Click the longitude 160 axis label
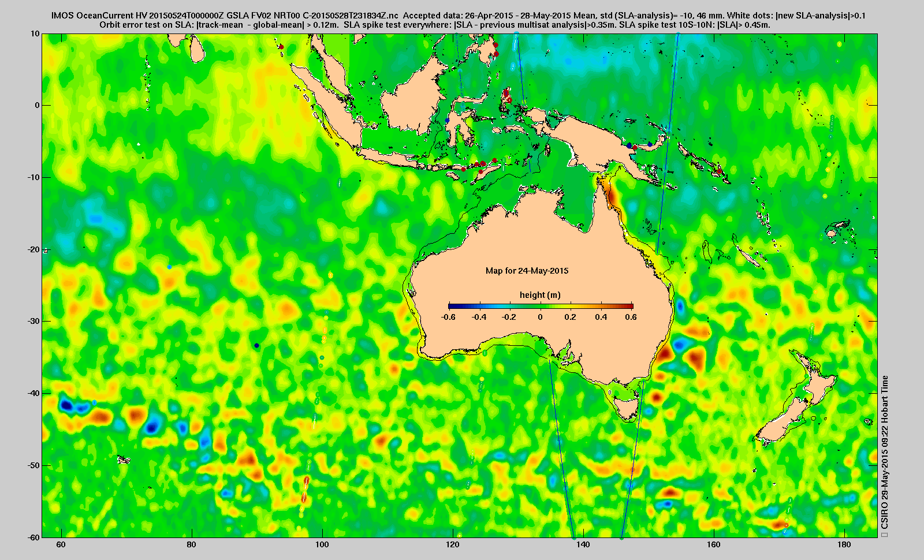This screenshot has height=560, width=924. (x=714, y=544)
